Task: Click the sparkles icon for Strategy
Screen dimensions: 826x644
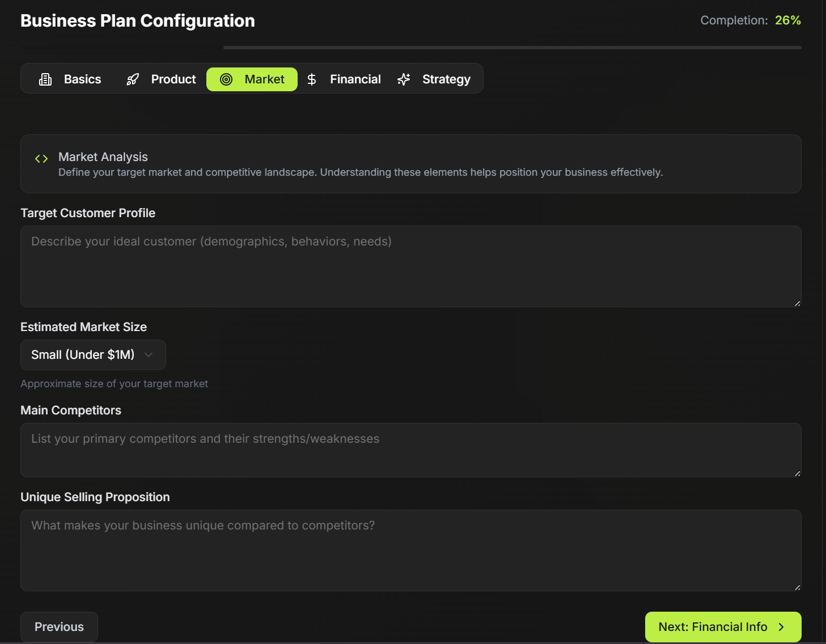Action: 404,79
